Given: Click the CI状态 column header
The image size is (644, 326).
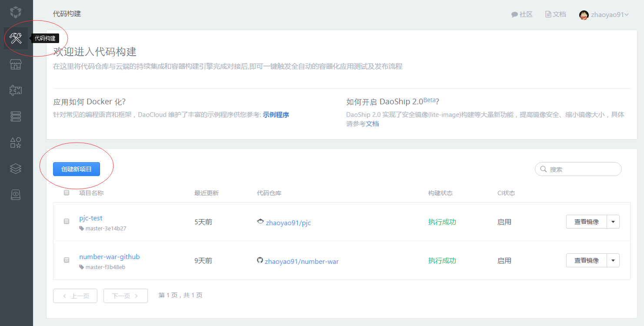Looking at the screenshot, I should [x=506, y=193].
